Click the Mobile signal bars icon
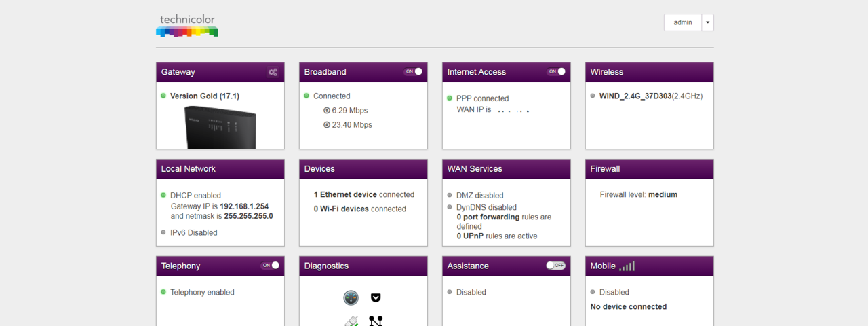This screenshot has height=326, width=868. pyautogui.click(x=627, y=266)
